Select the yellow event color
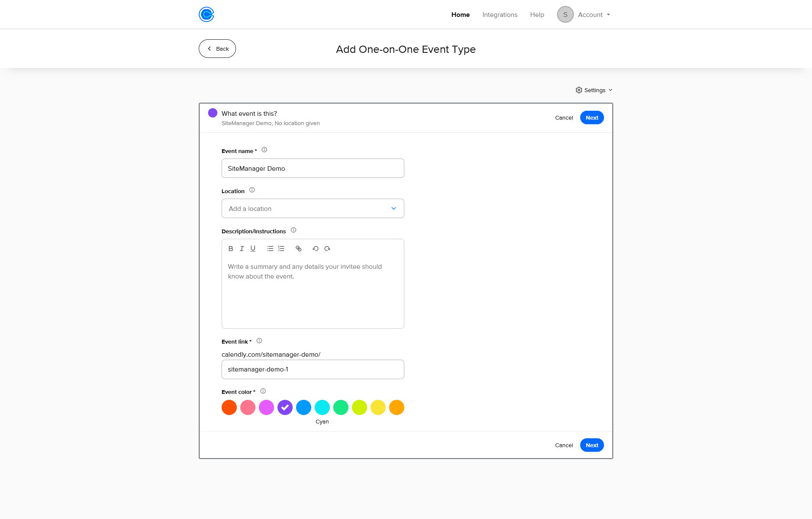The image size is (812, 519). pyautogui.click(x=378, y=407)
